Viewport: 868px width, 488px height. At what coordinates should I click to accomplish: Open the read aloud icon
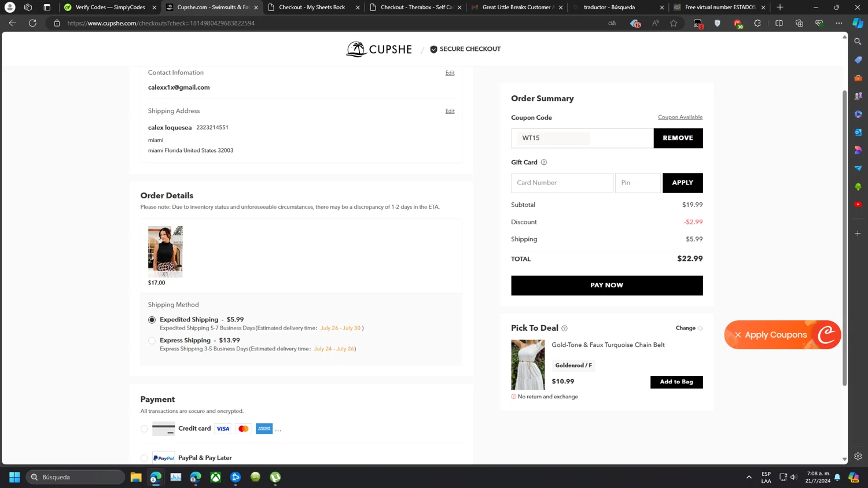click(x=655, y=23)
